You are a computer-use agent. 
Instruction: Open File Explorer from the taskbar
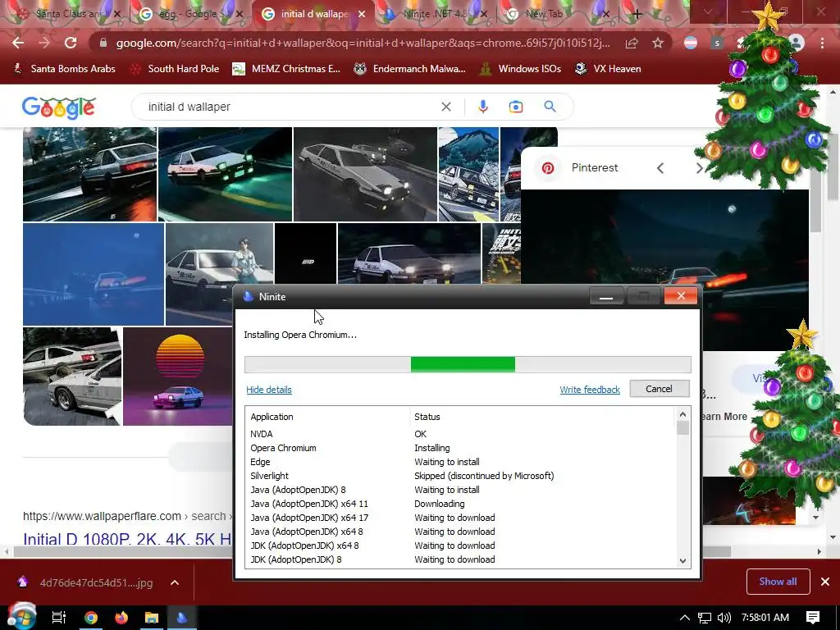pyautogui.click(x=152, y=618)
